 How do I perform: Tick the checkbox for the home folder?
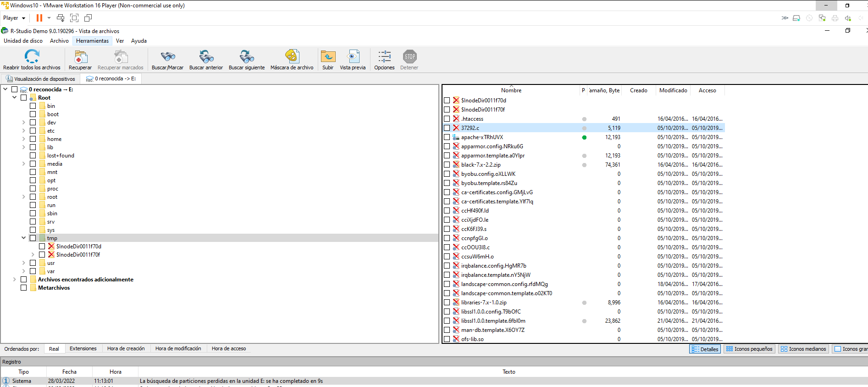33,139
